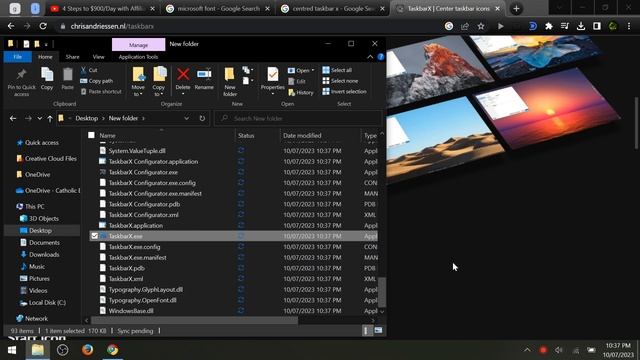The height and width of the screenshot is (360, 640).
Task: Select WindowsBase.dll file
Action: 131,311
